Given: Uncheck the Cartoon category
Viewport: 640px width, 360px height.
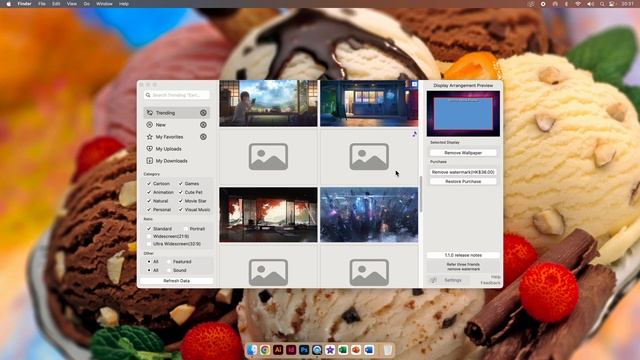Looking at the screenshot, I should coord(149,184).
